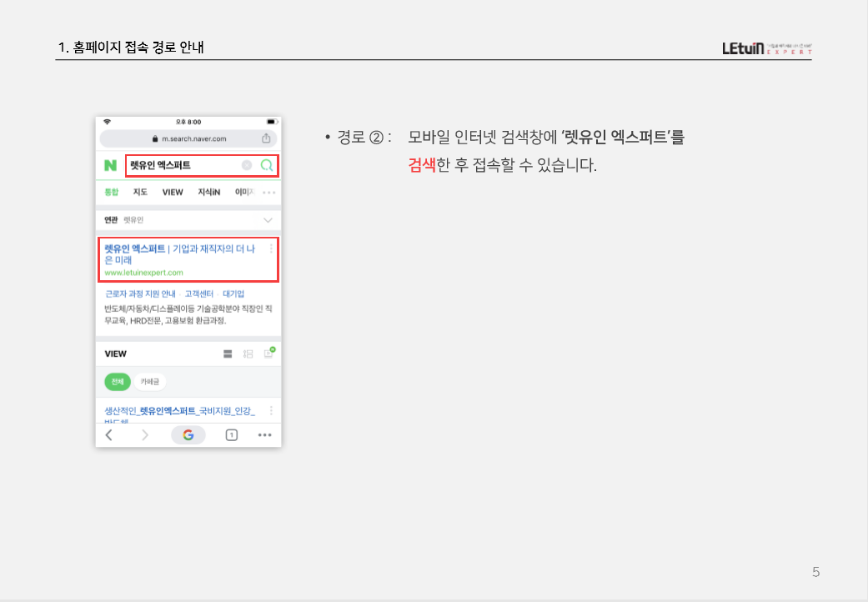Switch to the 지식iN tab

tap(208, 192)
